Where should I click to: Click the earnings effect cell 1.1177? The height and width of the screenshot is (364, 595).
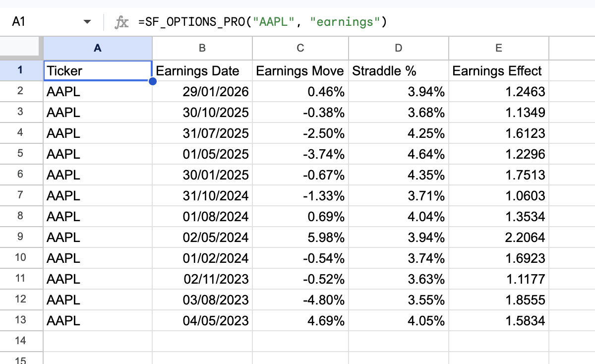[x=499, y=279]
